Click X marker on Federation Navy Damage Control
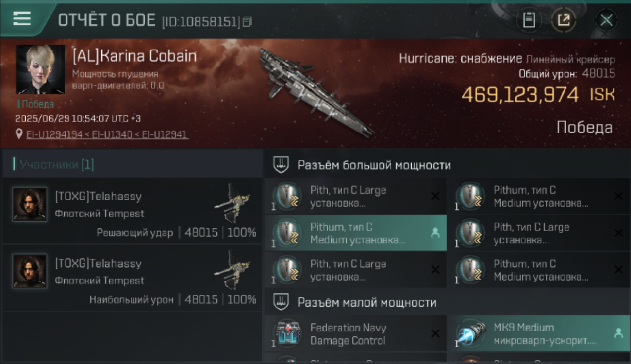This screenshot has height=364, width=631. click(435, 333)
